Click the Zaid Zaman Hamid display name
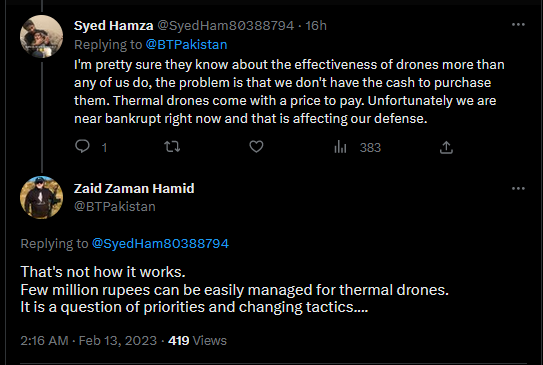 coord(134,188)
